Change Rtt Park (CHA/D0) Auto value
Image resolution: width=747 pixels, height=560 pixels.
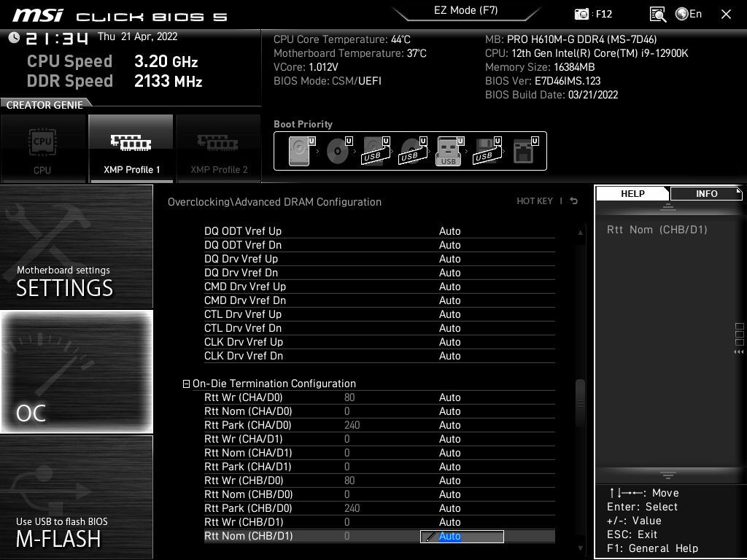[449, 425]
